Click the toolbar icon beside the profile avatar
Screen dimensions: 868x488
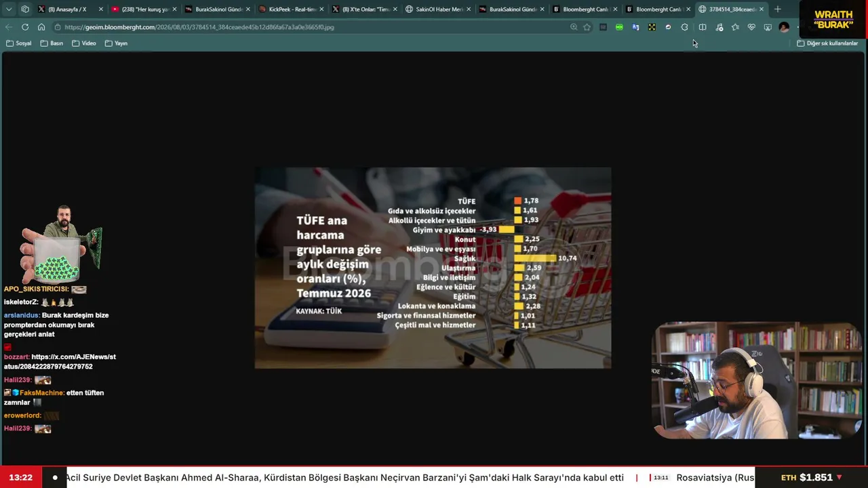(768, 27)
